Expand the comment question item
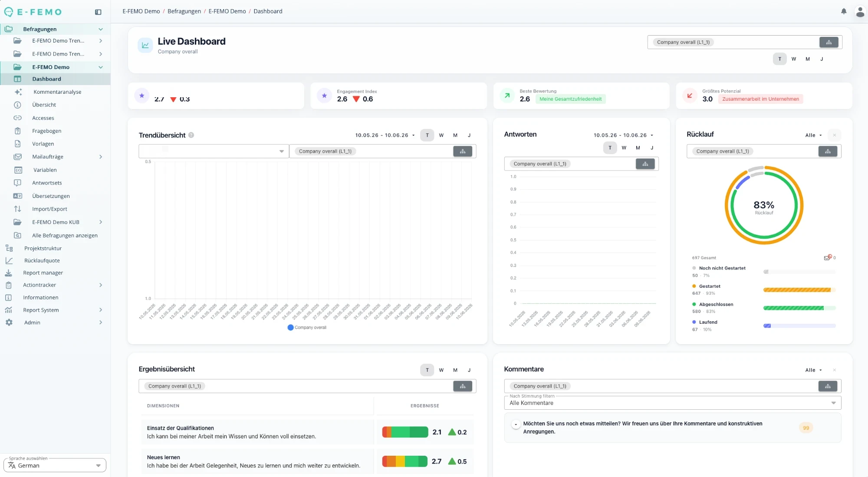This screenshot has height=477, width=868. (x=516, y=424)
